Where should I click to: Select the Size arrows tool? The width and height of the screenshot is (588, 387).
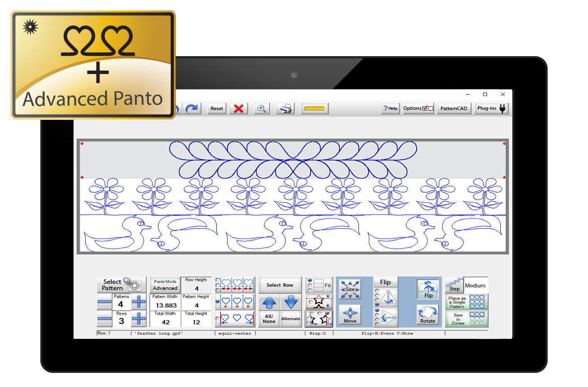click(x=350, y=289)
